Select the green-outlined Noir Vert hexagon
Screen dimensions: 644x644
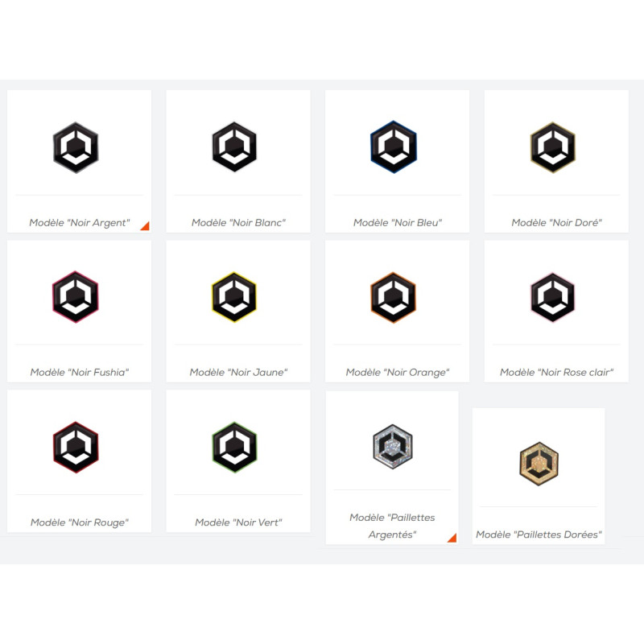tap(234, 448)
